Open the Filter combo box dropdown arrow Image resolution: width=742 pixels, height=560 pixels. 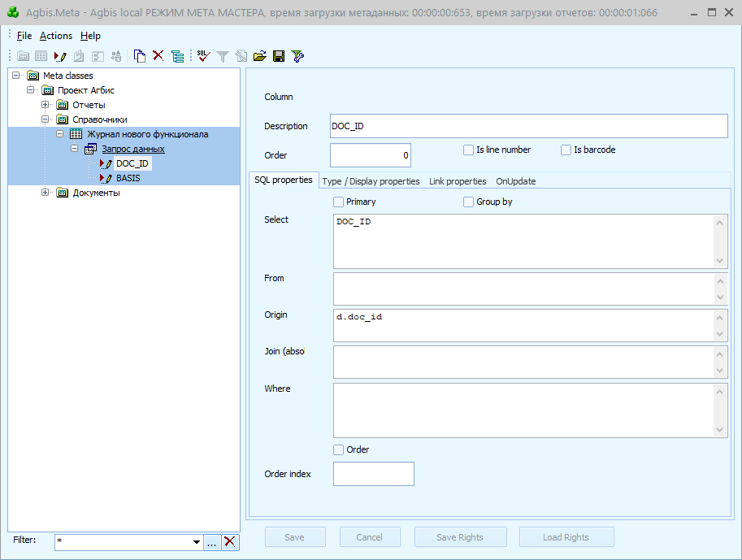(x=197, y=542)
